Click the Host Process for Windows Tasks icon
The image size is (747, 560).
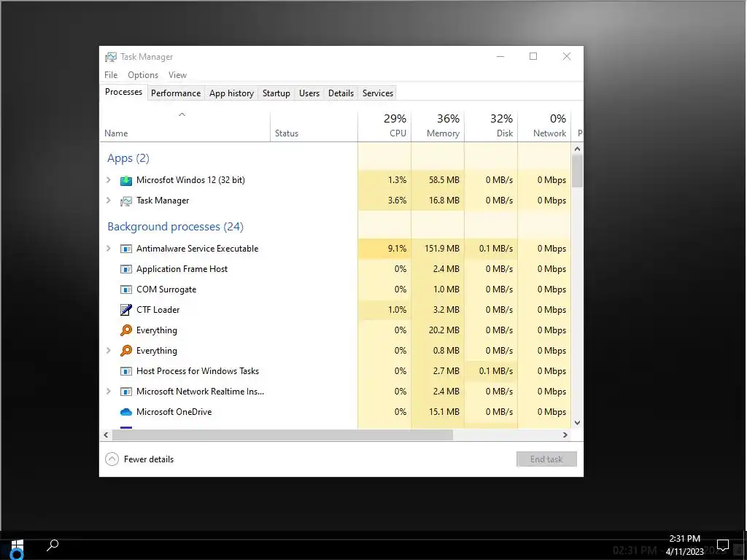[125, 371]
